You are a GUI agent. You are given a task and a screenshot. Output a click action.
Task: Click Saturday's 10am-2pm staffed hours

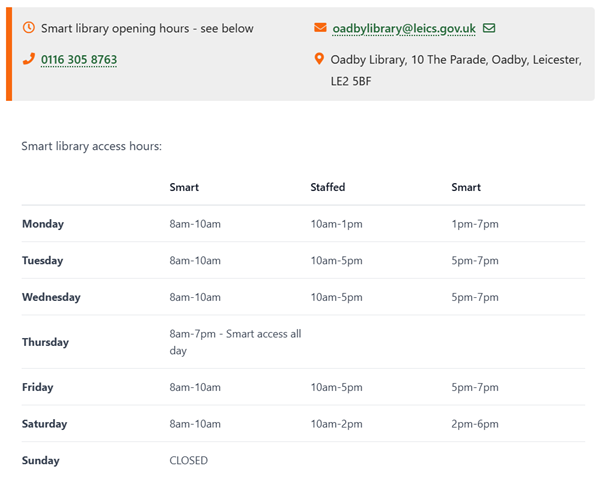[335, 424]
